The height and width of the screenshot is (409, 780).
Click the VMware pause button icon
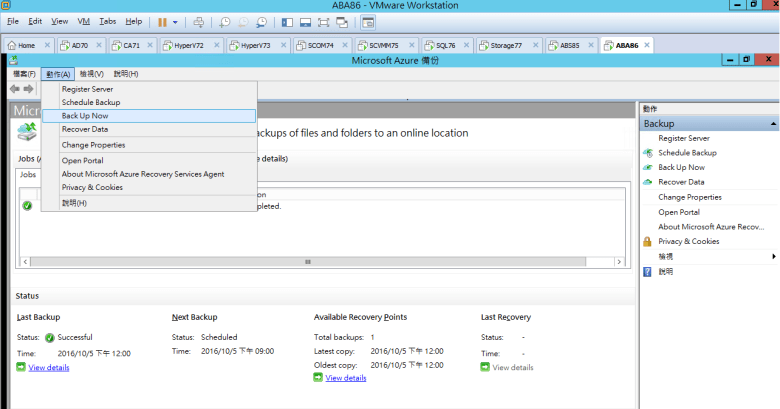(x=162, y=21)
